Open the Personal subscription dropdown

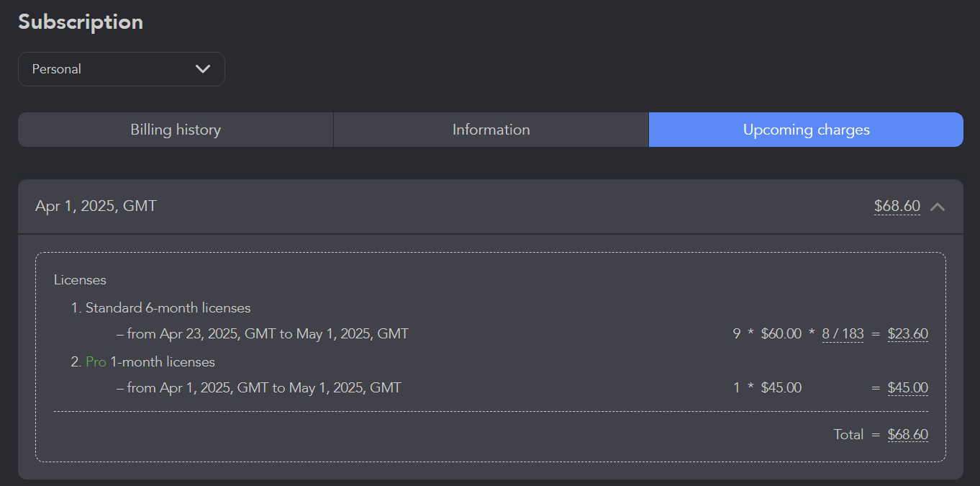click(121, 69)
